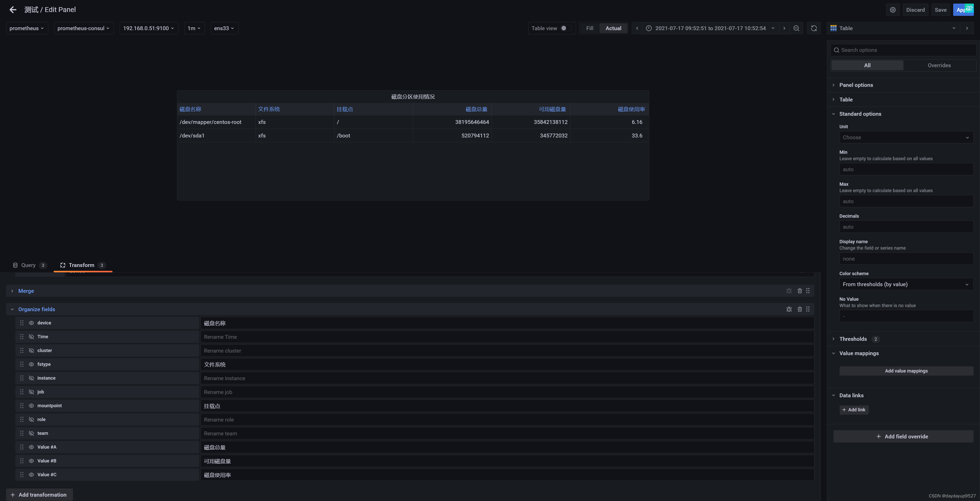Toggle the Table view switch
The width and height of the screenshot is (980, 501).
(x=566, y=28)
